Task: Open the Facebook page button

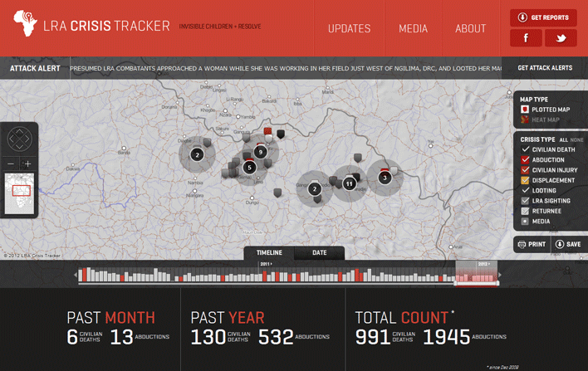Action: pos(526,38)
